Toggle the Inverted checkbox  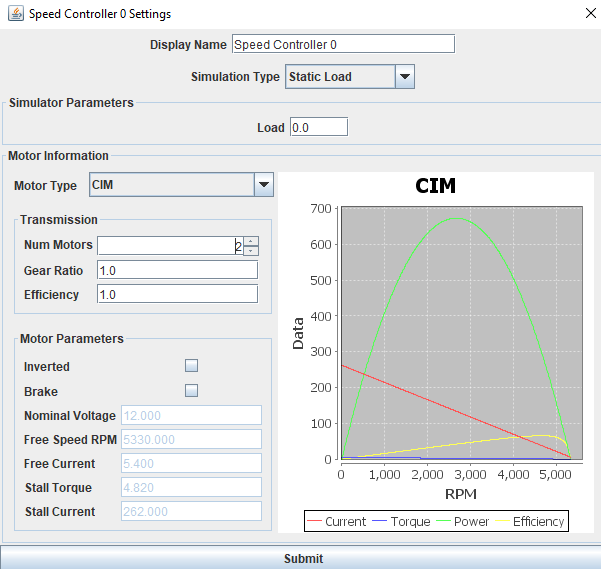pos(191,366)
